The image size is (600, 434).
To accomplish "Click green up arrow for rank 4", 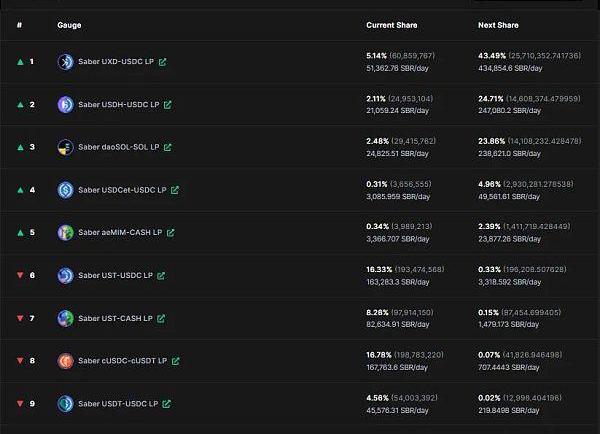I will coord(20,190).
